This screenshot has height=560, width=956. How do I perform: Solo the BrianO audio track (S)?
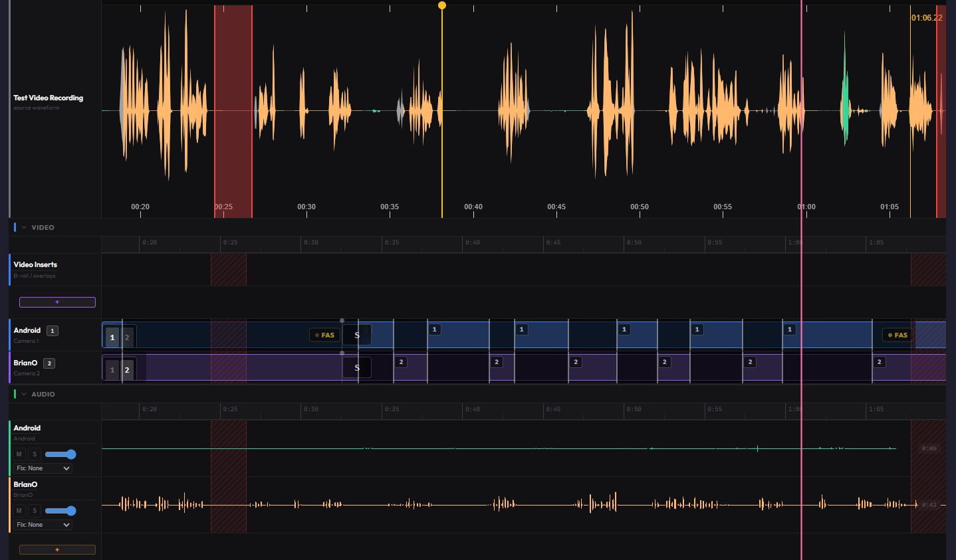[x=35, y=511]
